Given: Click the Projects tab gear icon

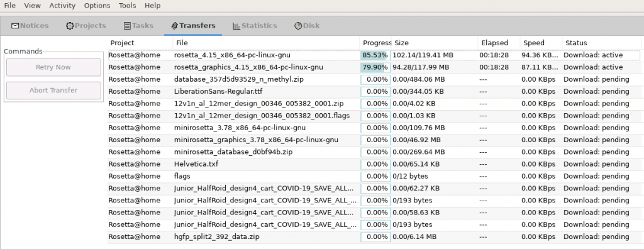Looking at the screenshot, I should pyautogui.click(x=70, y=26).
